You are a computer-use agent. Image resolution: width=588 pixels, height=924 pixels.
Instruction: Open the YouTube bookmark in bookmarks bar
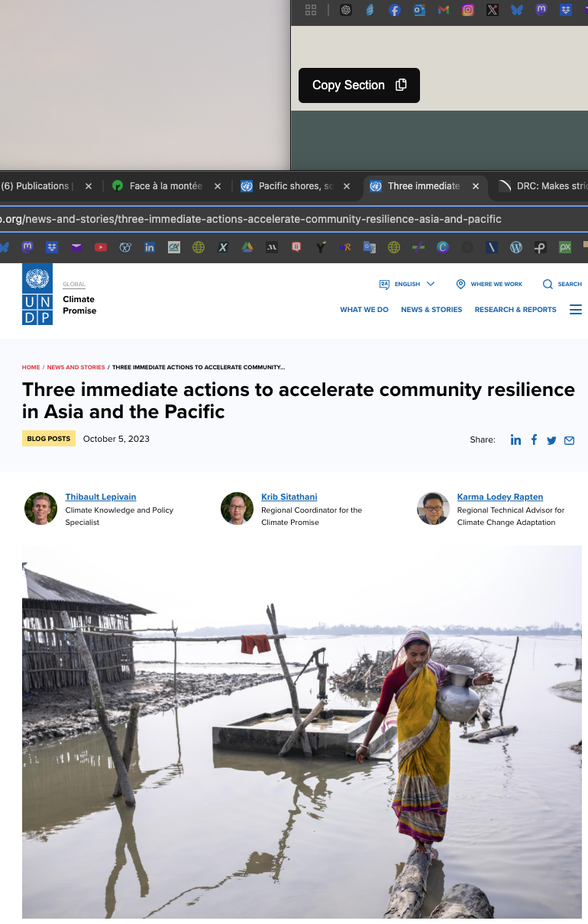pos(101,247)
